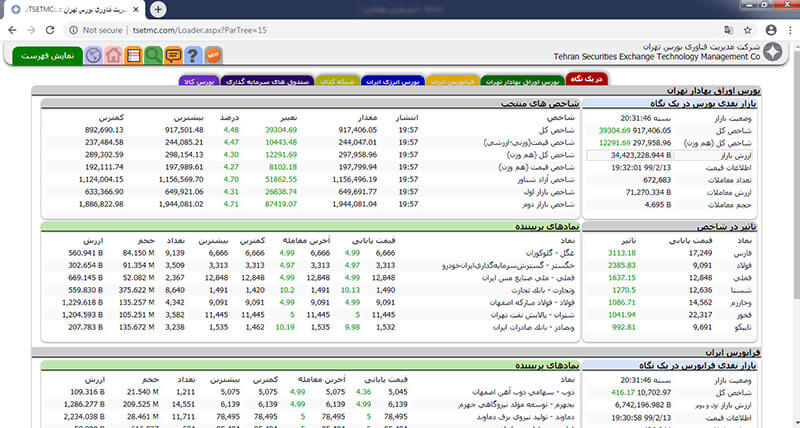Open فخوز in index effect table
800x428 pixels.
pyautogui.click(x=744, y=315)
